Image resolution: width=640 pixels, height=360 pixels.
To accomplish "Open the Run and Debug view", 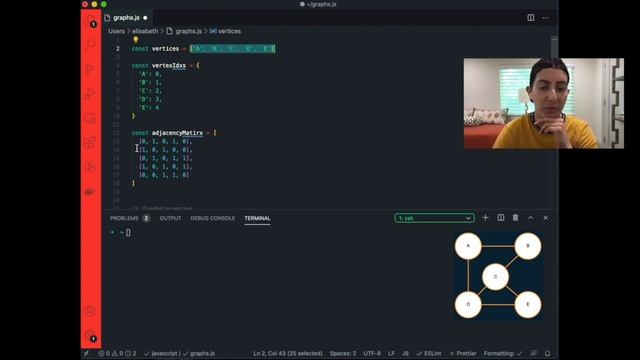I will pos(90,93).
